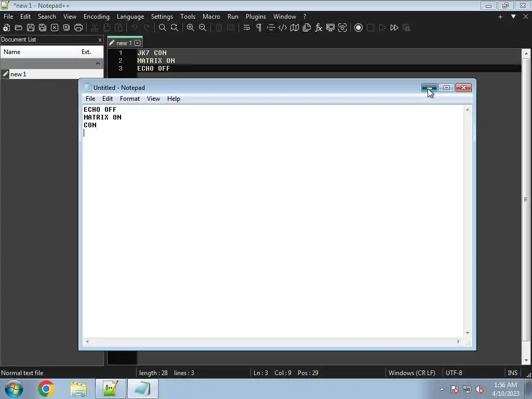
Task: Zoom in using the plus magnifier
Action: pyautogui.click(x=191, y=28)
